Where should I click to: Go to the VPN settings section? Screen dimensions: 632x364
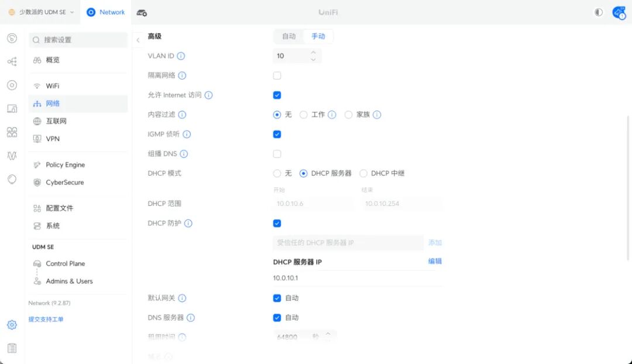(78, 139)
